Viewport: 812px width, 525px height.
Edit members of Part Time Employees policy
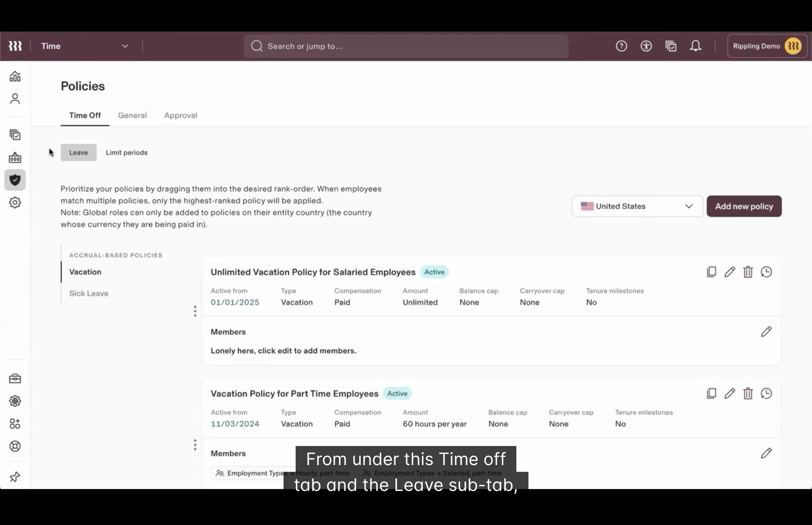click(766, 453)
